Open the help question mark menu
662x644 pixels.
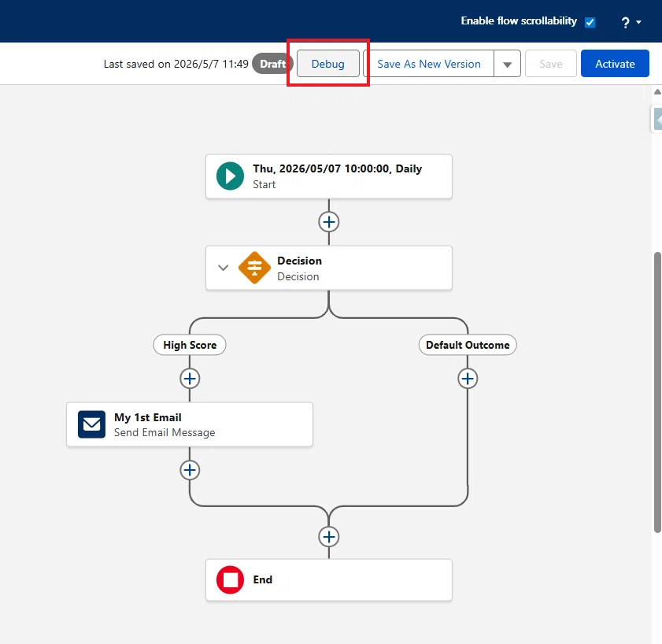tap(625, 22)
